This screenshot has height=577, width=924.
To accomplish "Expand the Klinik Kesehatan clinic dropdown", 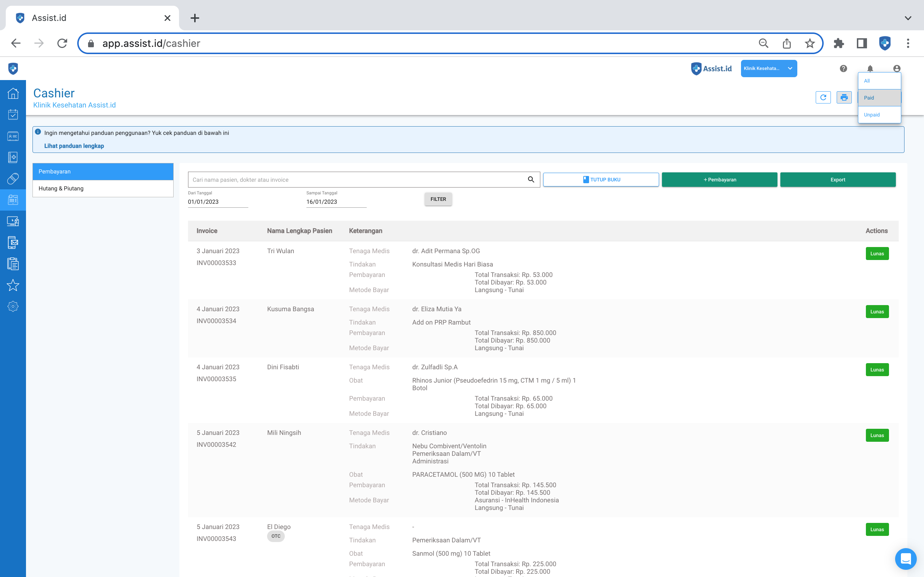I will (x=768, y=68).
